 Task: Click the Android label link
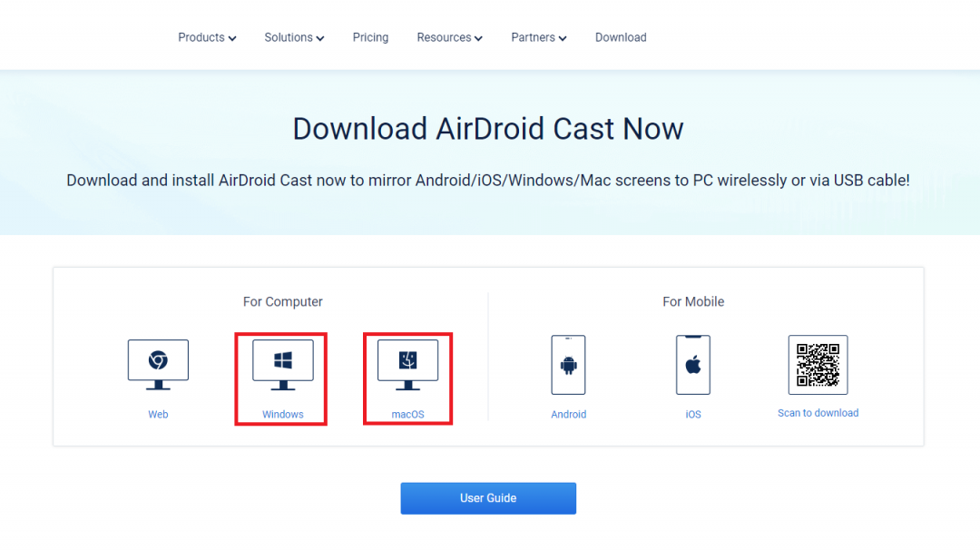(568, 414)
